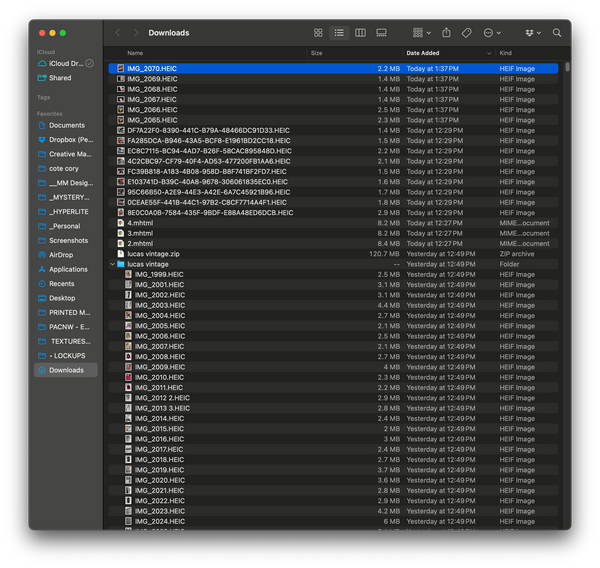Click the lucas vintage folder icon
The width and height of the screenshot is (600, 568).
121,264
